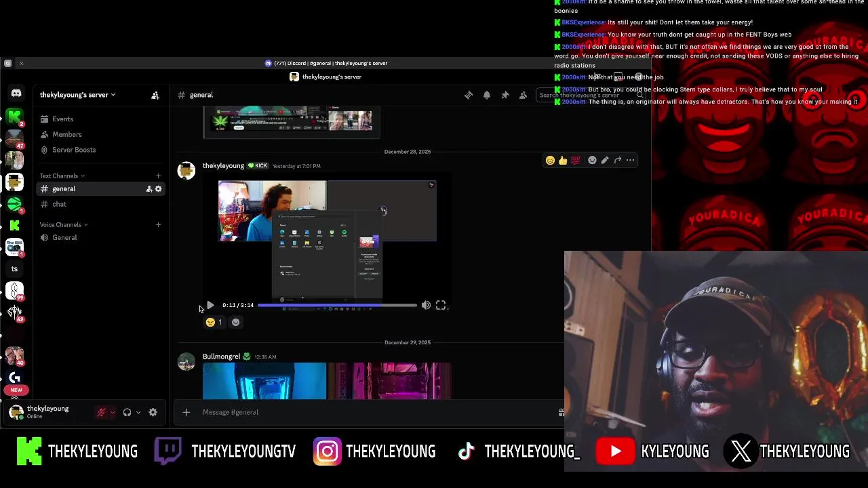The image size is (868, 488).
Task: Open green K server with 2 badge
Action: tap(14, 117)
